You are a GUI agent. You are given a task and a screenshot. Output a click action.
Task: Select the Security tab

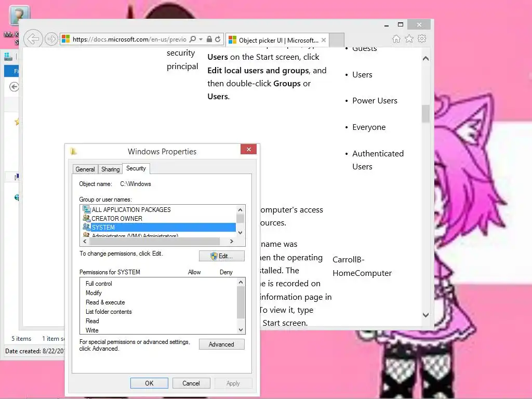(136, 168)
